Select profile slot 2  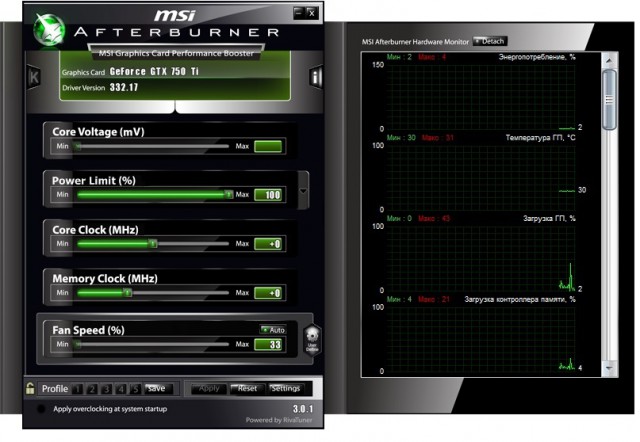coord(92,389)
